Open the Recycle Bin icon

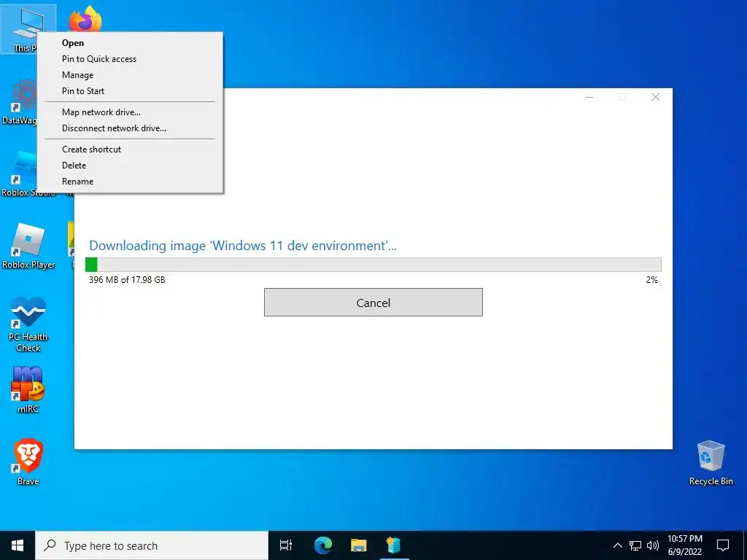(711, 463)
